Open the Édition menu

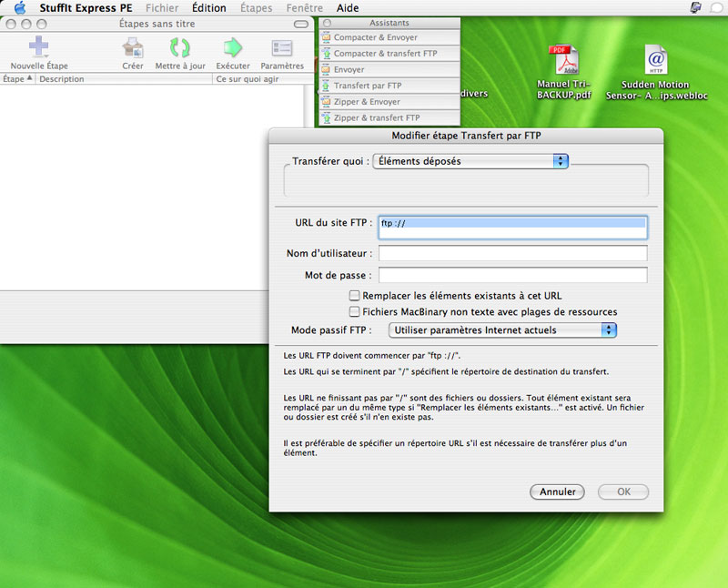click(209, 8)
